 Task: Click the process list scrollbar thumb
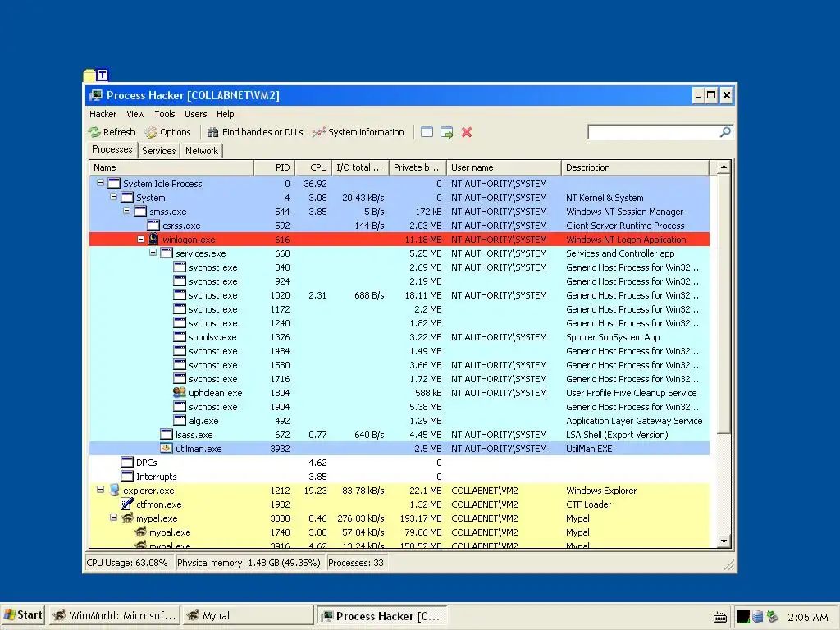tap(724, 304)
